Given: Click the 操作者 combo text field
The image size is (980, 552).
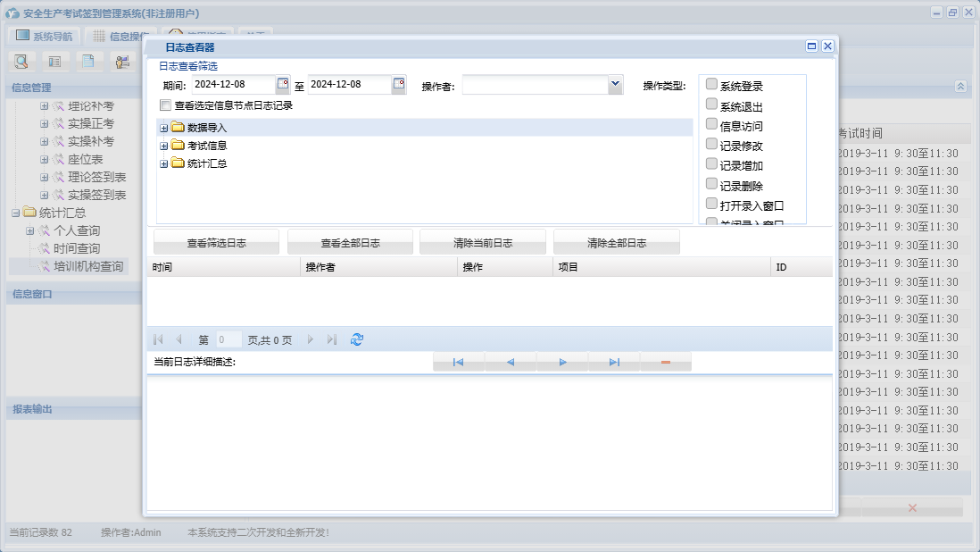Looking at the screenshot, I should pos(535,84).
